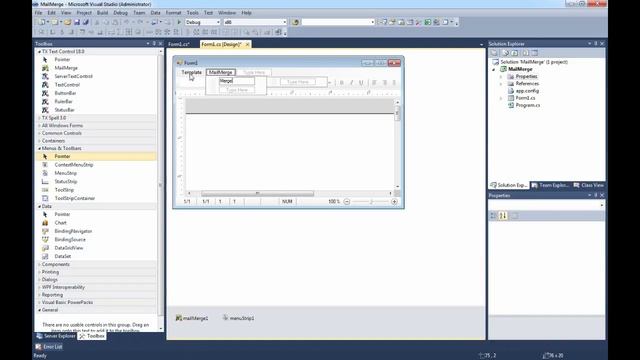Viewport: 640px width, 360px height.
Task: Select mailMerge1 in the component tray
Action: click(192, 318)
